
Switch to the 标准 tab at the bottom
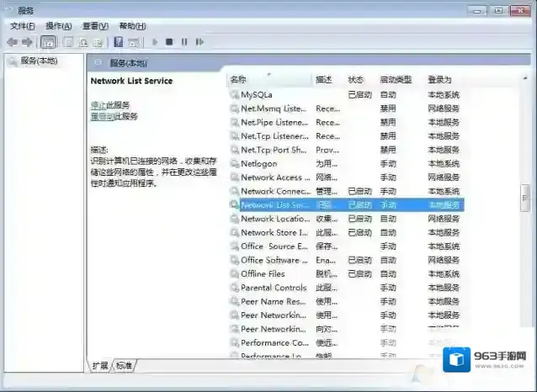coord(125,366)
